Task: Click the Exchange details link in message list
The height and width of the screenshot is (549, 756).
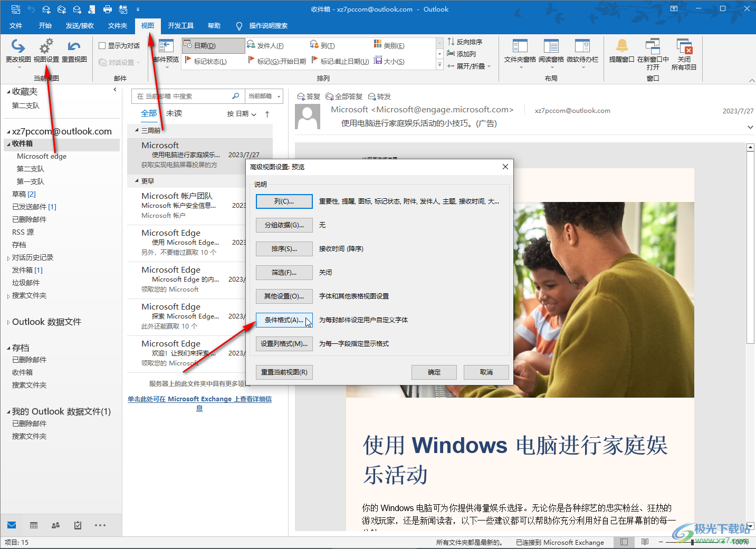Action: [199, 403]
